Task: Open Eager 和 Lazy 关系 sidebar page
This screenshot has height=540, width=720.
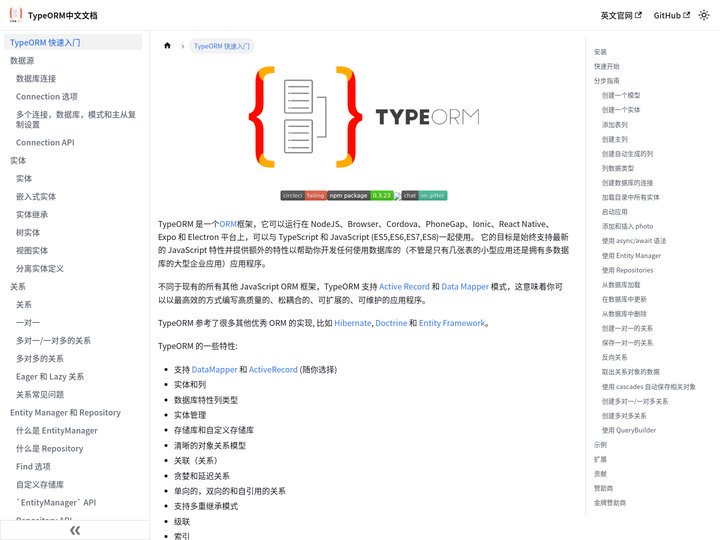Action: (50, 377)
